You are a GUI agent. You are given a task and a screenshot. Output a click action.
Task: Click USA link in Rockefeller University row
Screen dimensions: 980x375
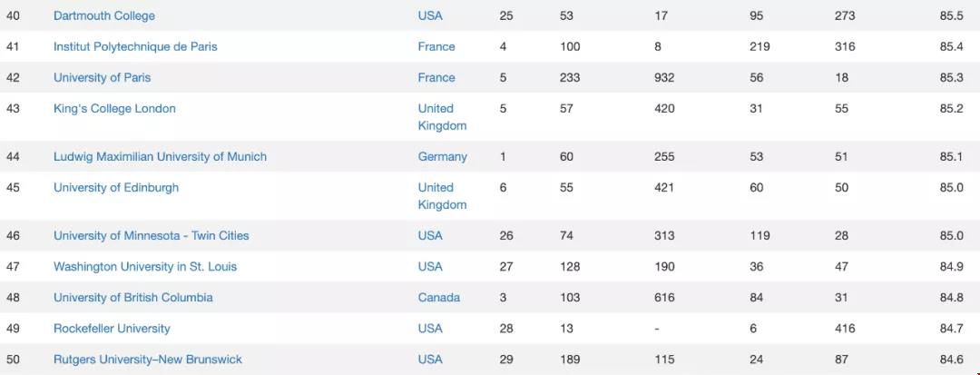point(430,328)
